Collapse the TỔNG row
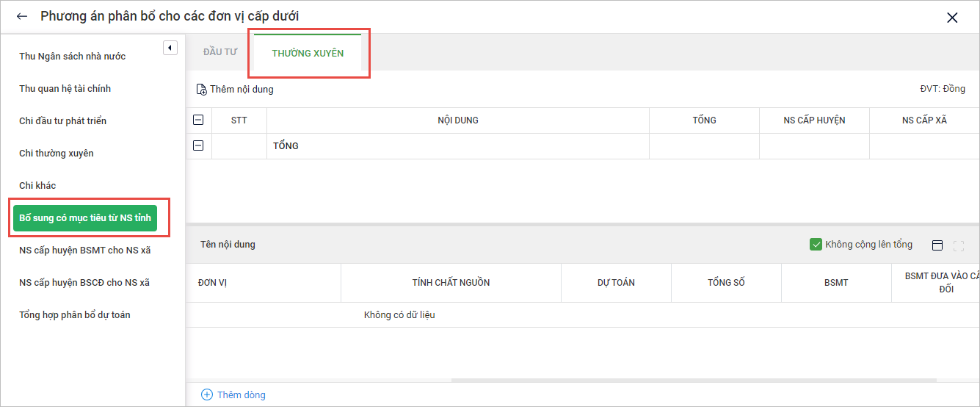This screenshot has width=980, height=407. click(x=198, y=145)
